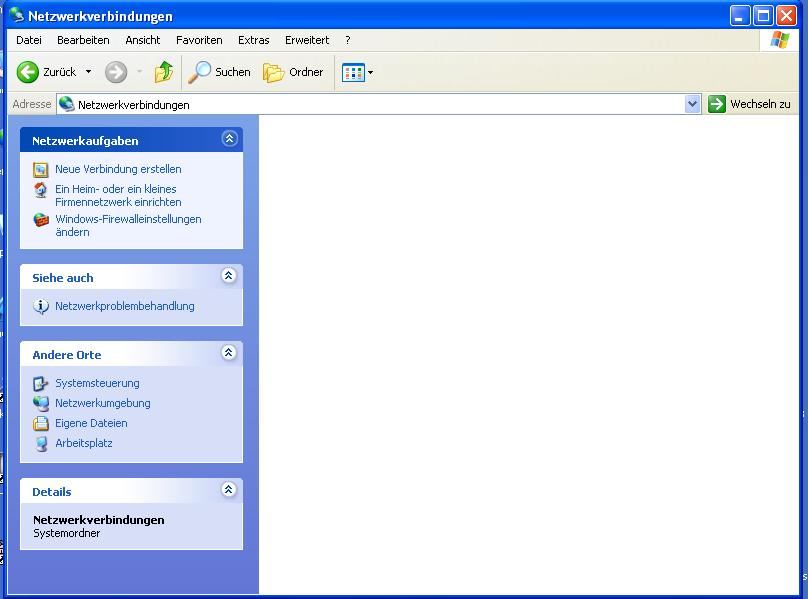Open the Favoriten menu
This screenshot has width=808, height=599.
pyautogui.click(x=199, y=40)
